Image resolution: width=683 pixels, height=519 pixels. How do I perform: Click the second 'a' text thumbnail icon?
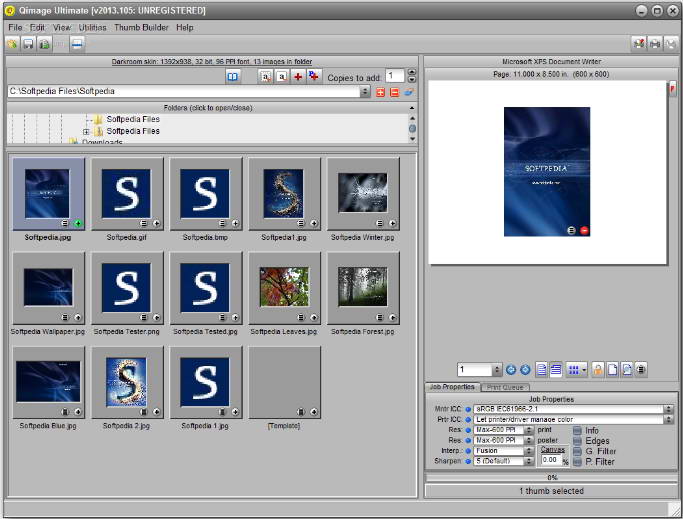282,77
